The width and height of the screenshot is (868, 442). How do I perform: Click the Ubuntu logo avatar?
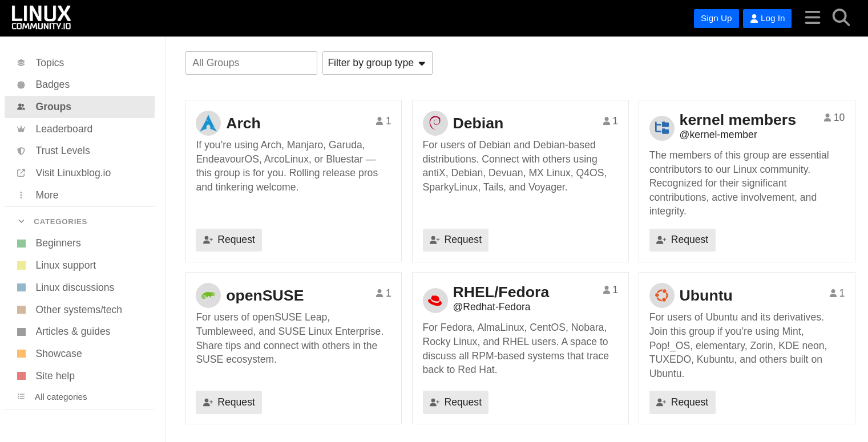(662, 295)
